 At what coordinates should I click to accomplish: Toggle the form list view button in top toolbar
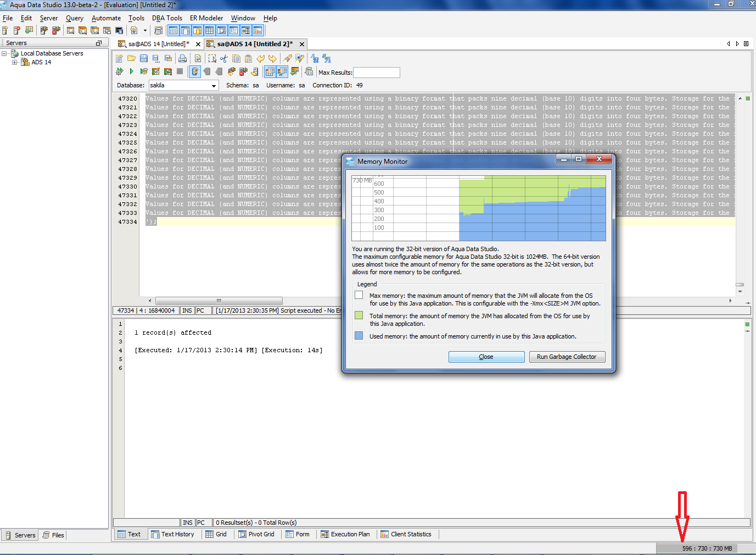(233, 30)
